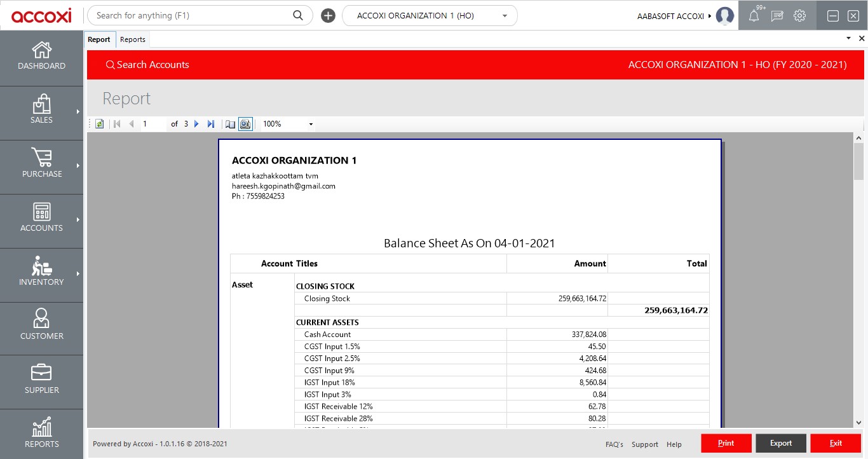Select the refresh report icon
868x459 pixels.
99,124
